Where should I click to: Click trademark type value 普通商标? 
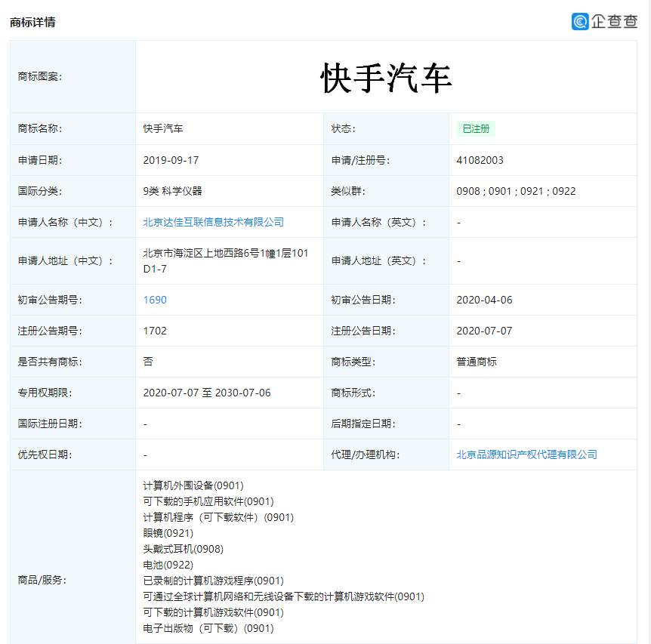(x=477, y=362)
